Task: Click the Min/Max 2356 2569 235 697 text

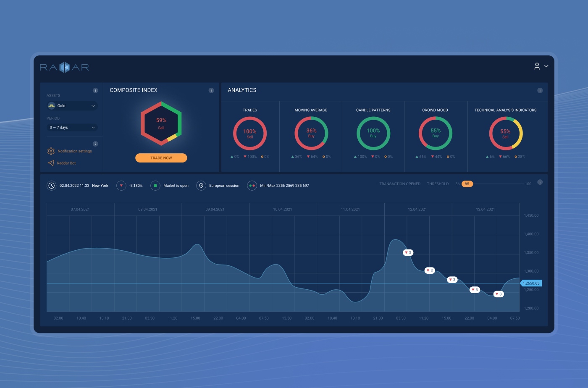Action: pos(284,186)
